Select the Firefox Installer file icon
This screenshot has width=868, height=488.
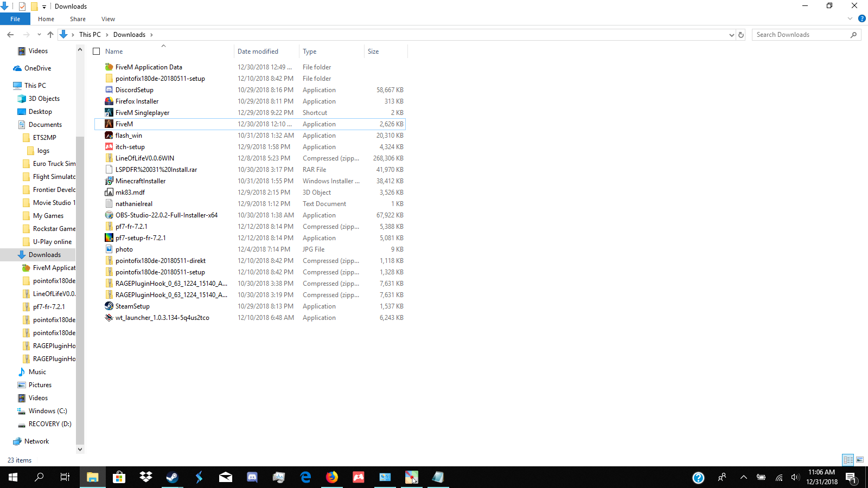click(109, 101)
